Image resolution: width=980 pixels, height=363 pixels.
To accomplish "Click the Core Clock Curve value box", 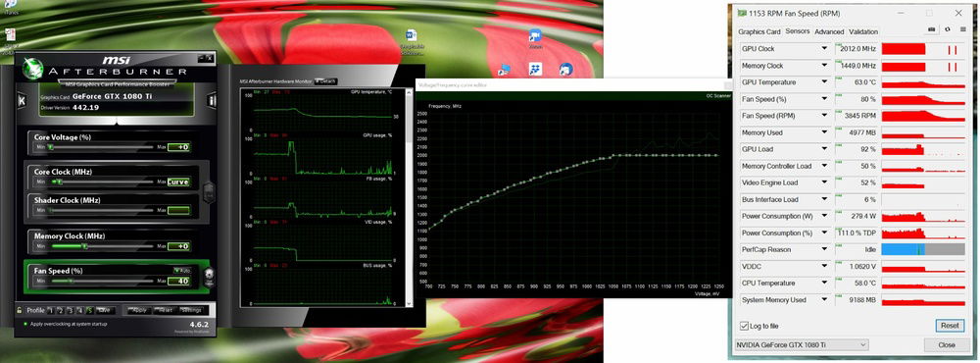I will coord(178,182).
